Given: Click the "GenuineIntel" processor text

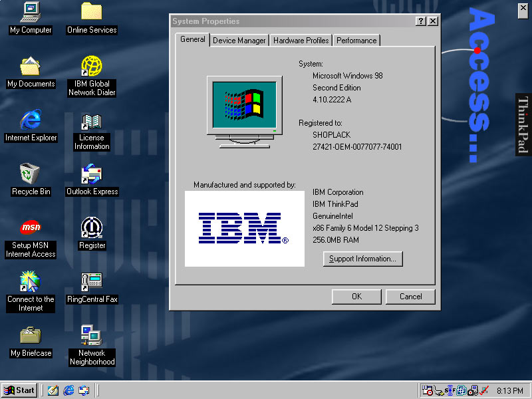Looking at the screenshot, I should coord(332,216).
